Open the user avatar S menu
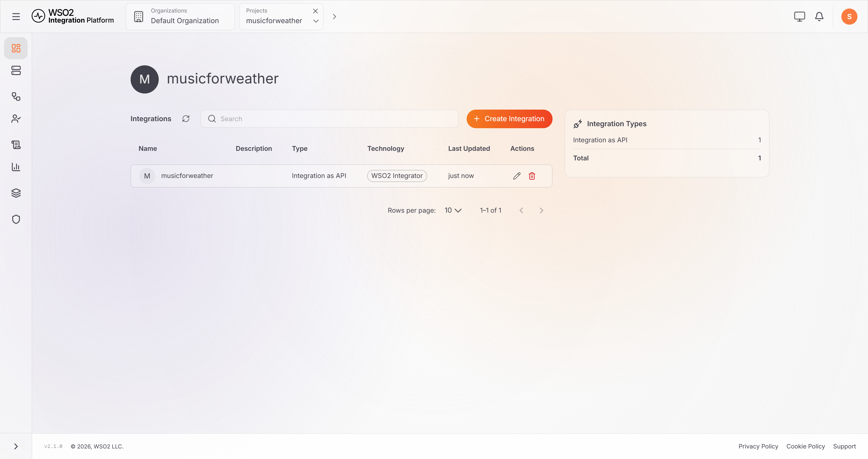This screenshot has width=868, height=459. [849, 17]
